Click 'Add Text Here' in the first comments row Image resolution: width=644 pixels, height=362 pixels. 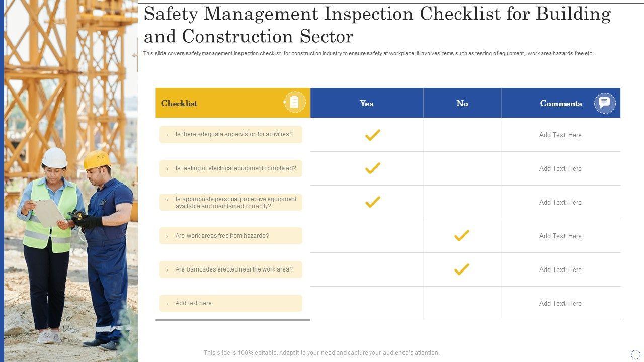(x=560, y=135)
